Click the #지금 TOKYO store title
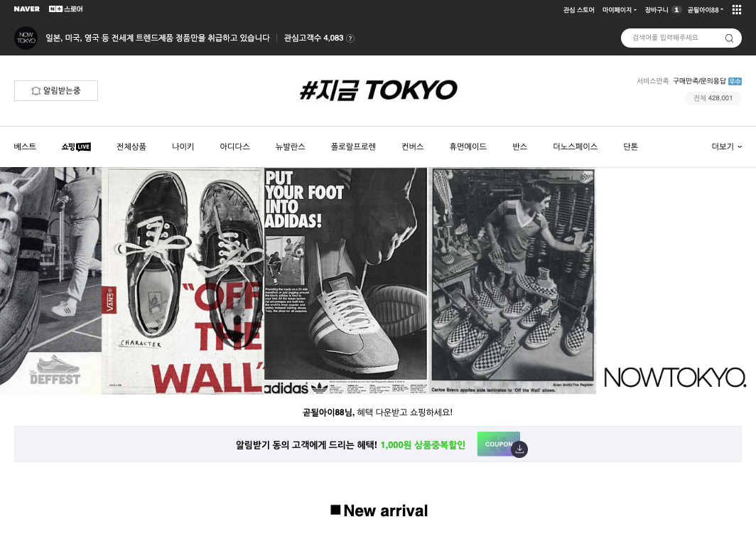 coord(379,90)
